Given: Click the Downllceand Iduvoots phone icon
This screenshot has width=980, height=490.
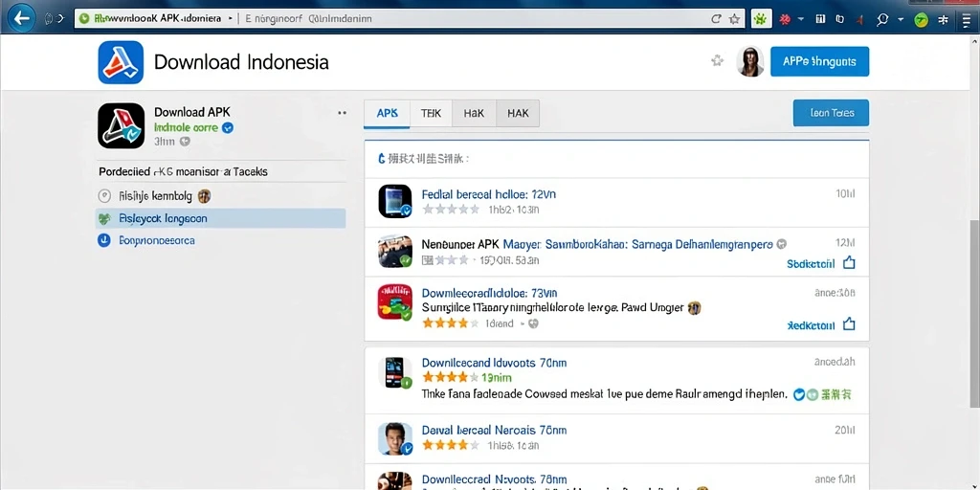Looking at the screenshot, I should point(395,372).
